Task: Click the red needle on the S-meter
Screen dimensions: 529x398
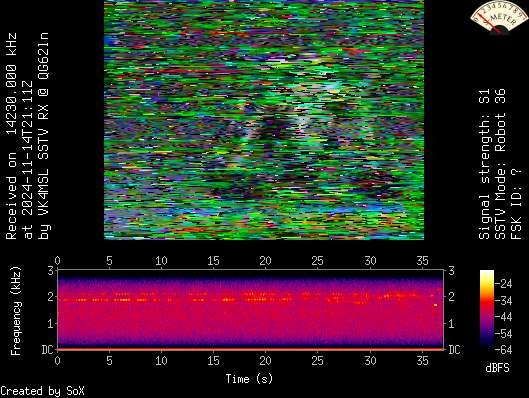Action: [x=488, y=23]
